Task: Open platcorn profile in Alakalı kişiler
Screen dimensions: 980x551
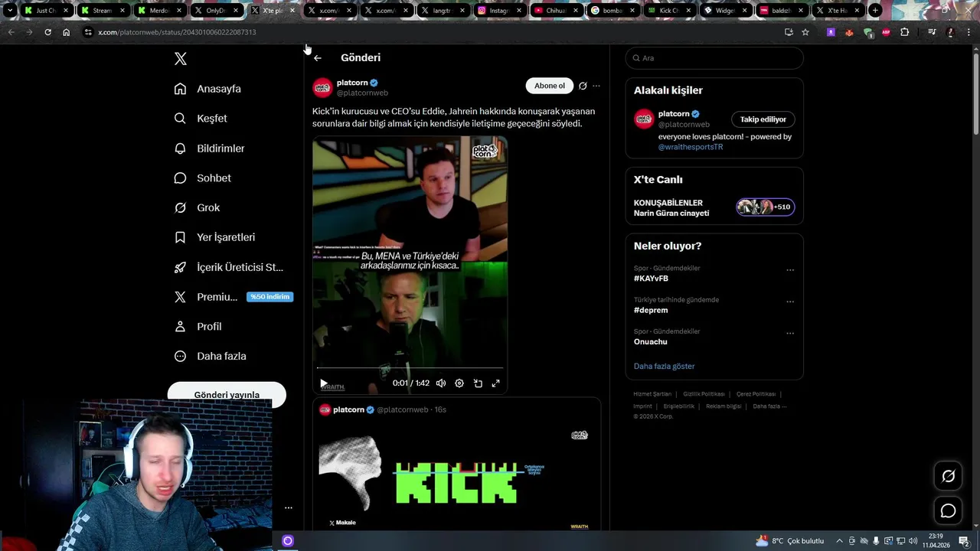Action: pyautogui.click(x=674, y=114)
